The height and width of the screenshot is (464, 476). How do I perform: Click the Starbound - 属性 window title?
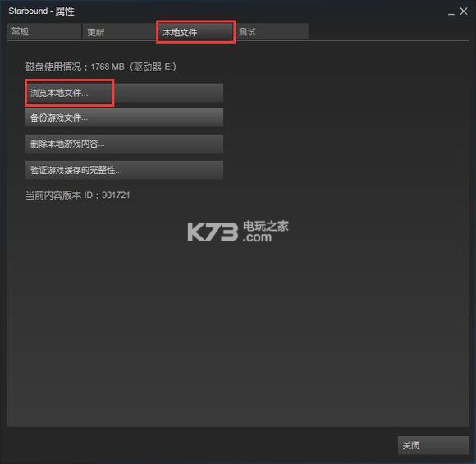click(41, 11)
